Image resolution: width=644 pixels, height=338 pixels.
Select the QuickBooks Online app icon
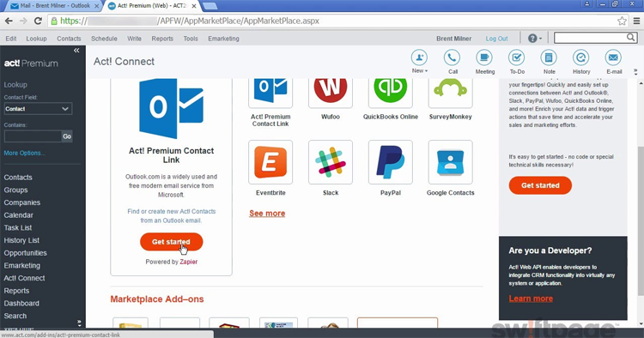(391, 93)
